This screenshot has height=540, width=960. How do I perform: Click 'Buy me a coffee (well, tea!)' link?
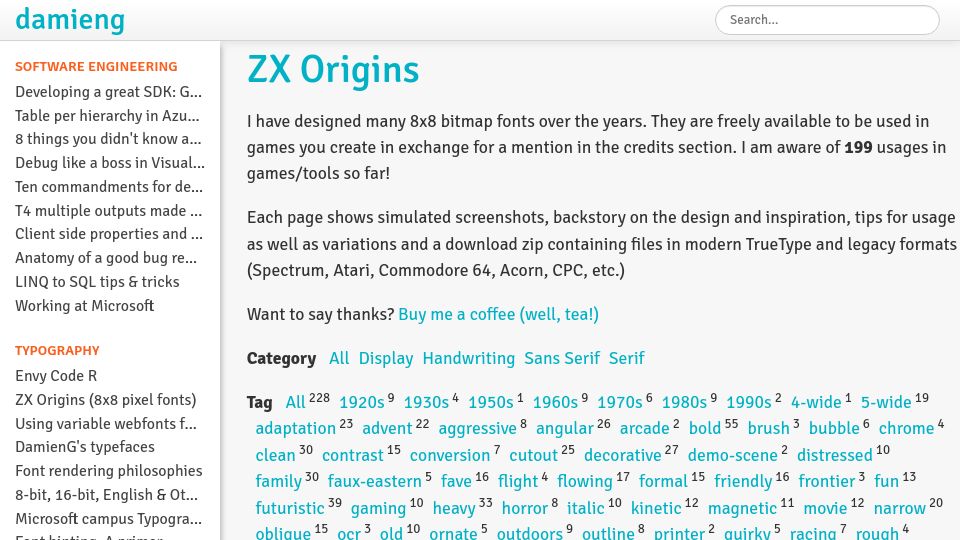coord(498,315)
